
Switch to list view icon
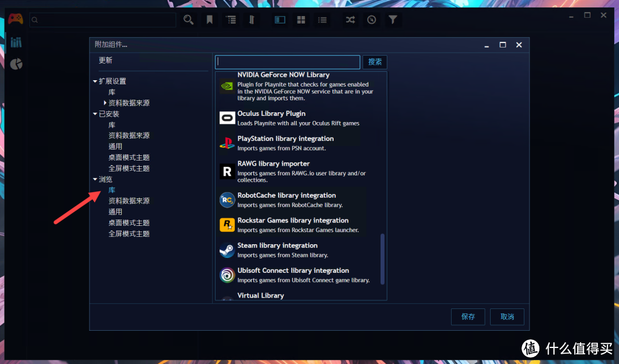click(x=323, y=19)
